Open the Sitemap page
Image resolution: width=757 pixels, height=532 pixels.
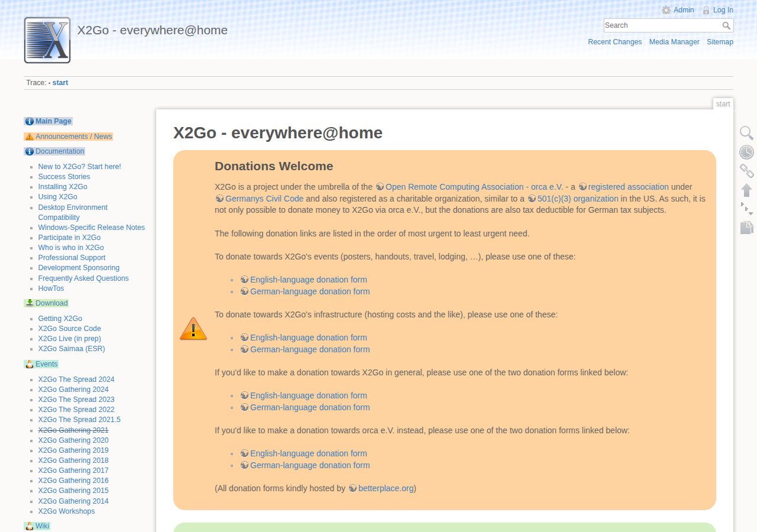click(720, 42)
